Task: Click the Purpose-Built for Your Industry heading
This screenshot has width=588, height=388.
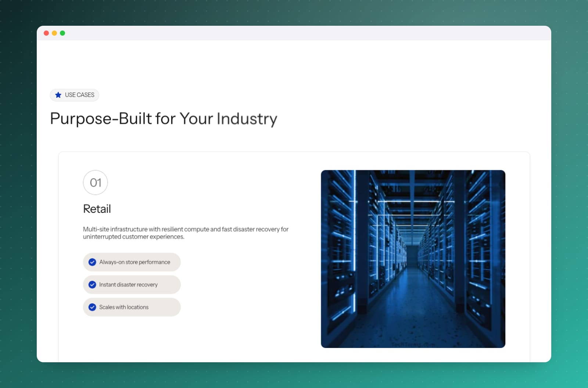Action: coord(164,119)
